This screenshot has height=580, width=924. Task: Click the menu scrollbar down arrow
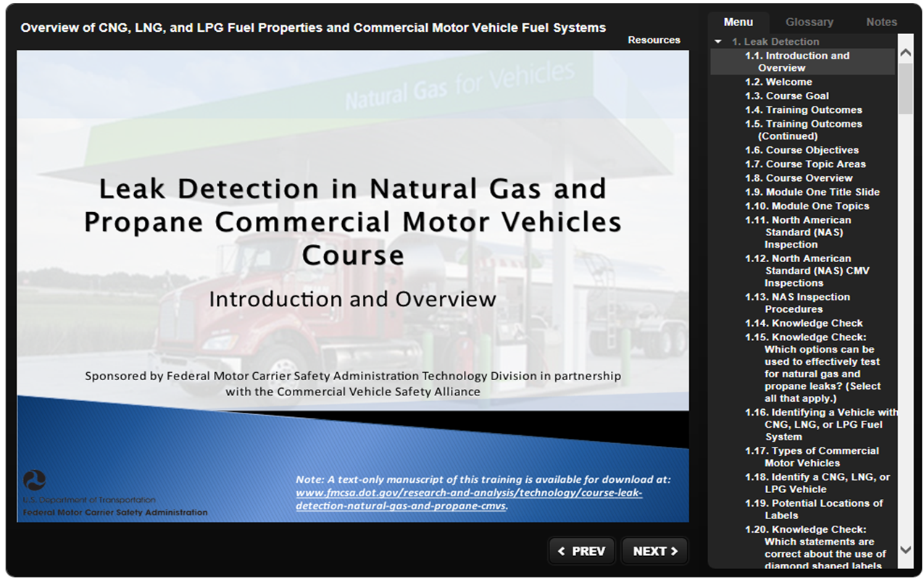906,550
